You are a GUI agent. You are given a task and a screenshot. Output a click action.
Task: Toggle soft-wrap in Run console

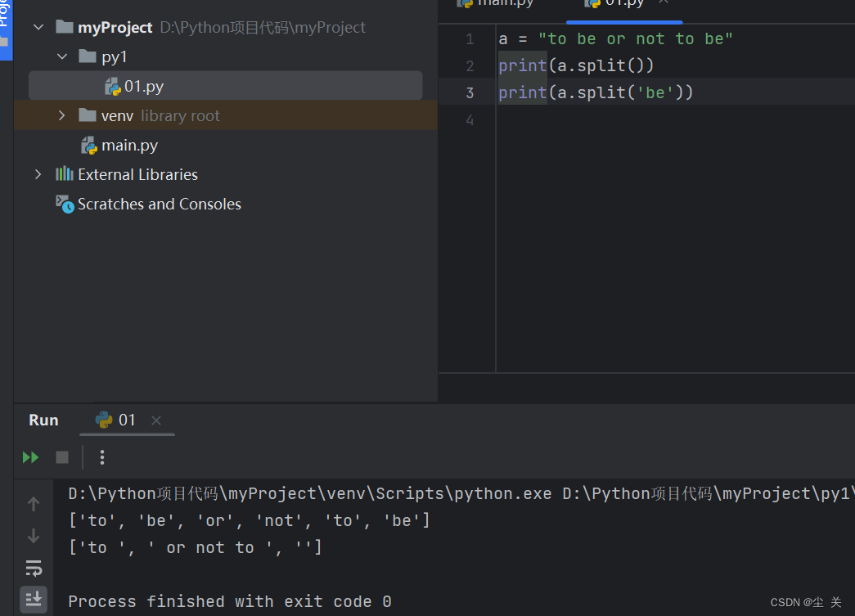tap(34, 568)
